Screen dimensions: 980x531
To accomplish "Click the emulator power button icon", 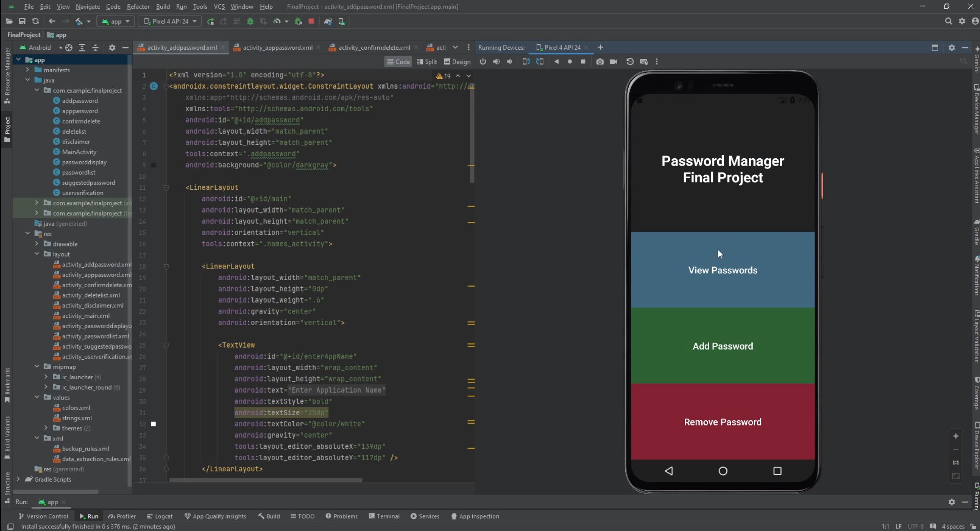I will point(483,62).
